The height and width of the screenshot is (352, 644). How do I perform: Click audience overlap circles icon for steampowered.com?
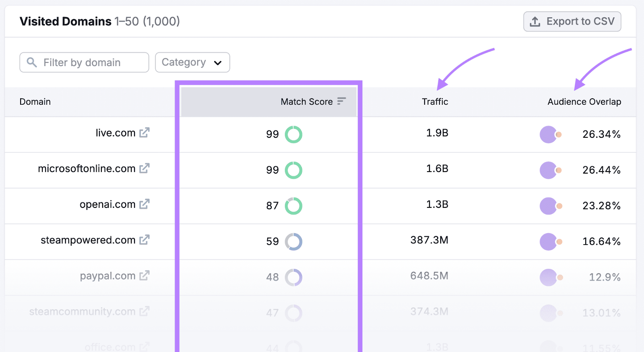pos(551,242)
